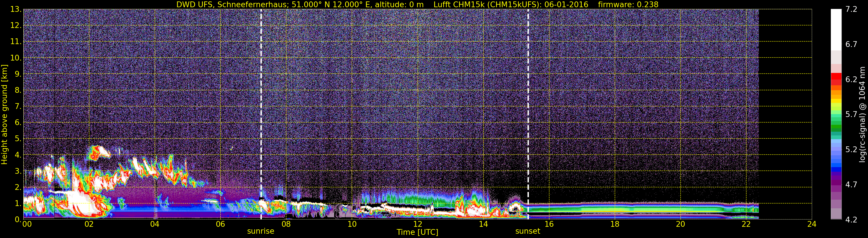
Task: Click the time axis tick label '06'
Action: point(220,224)
